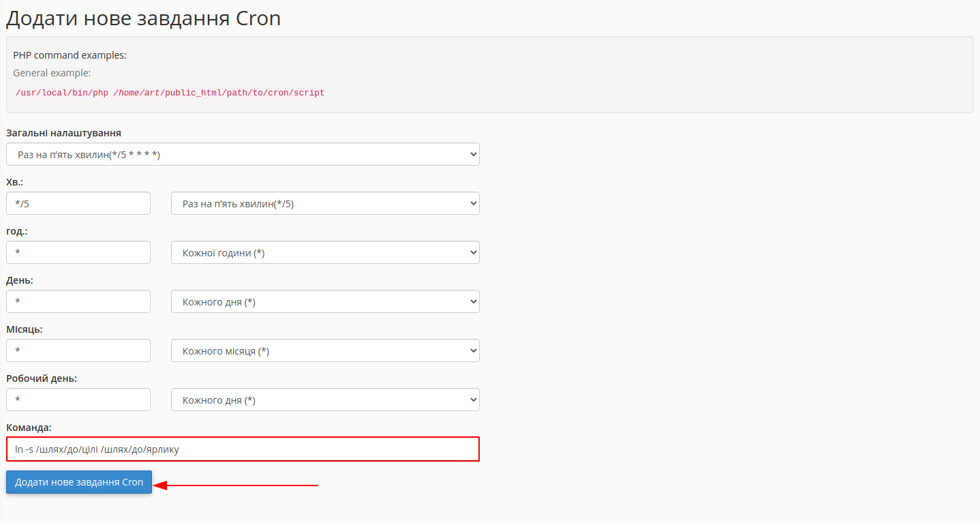Click the 'Місяць:' field label

point(24,329)
